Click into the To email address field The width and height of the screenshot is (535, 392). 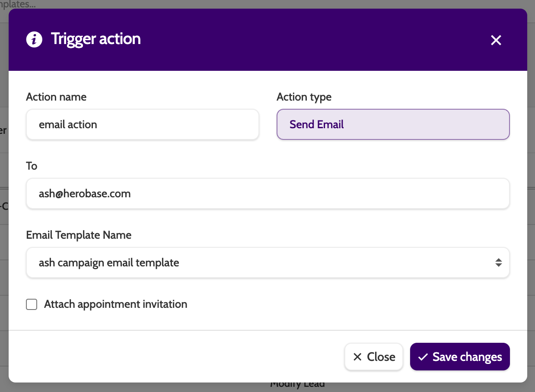tap(267, 193)
